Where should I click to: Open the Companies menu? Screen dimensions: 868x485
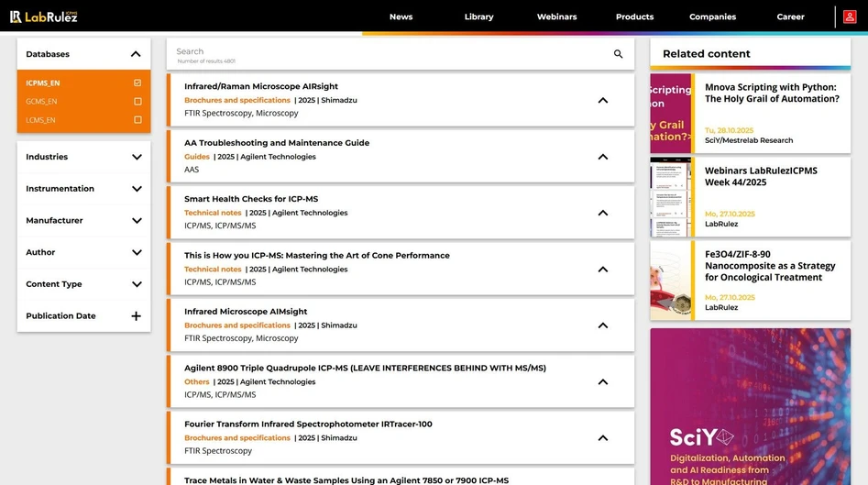[x=712, y=17]
